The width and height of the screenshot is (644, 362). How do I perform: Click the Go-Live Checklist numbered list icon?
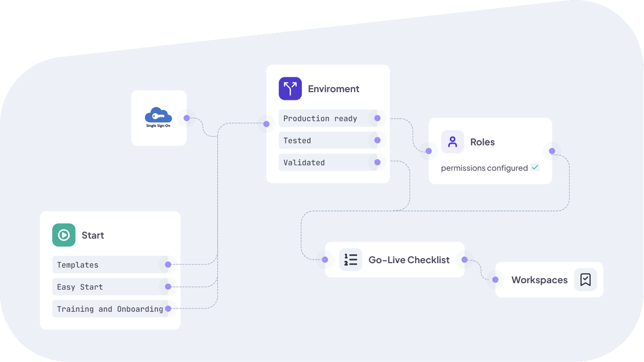[x=350, y=260]
